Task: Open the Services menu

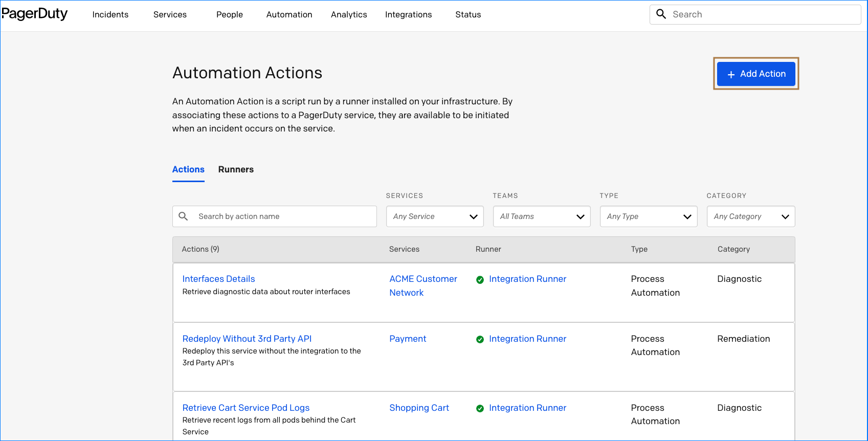Action: point(170,15)
